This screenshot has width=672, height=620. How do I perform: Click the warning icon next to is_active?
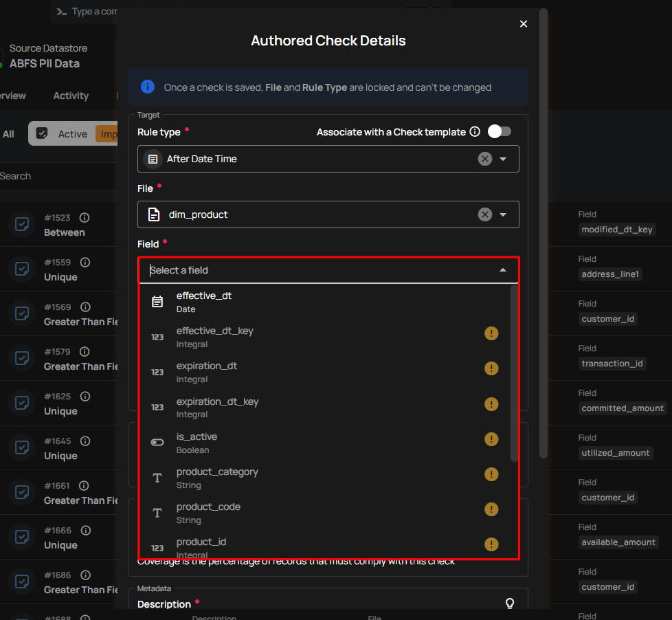491,439
